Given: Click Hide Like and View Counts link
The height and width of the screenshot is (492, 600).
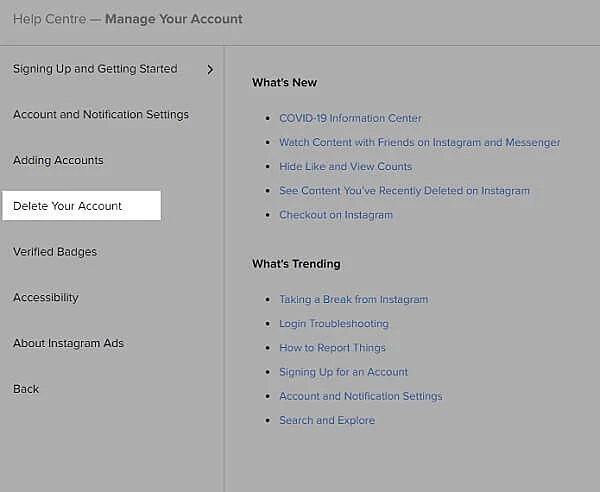Looking at the screenshot, I should [345, 167].
